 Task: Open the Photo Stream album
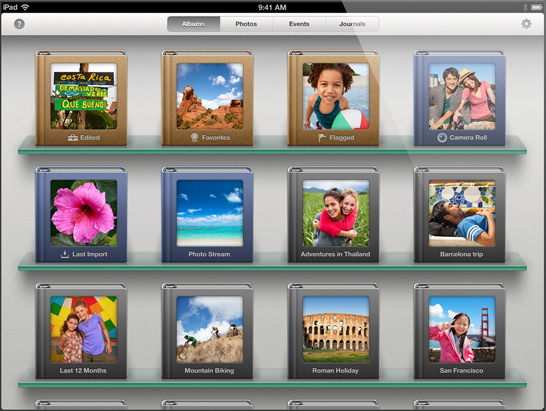pos(208,215)
